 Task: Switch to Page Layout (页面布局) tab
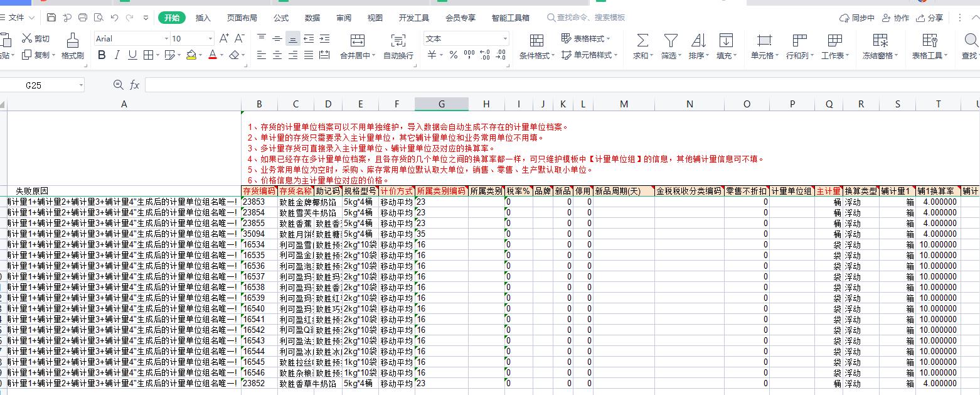[242, 18]
